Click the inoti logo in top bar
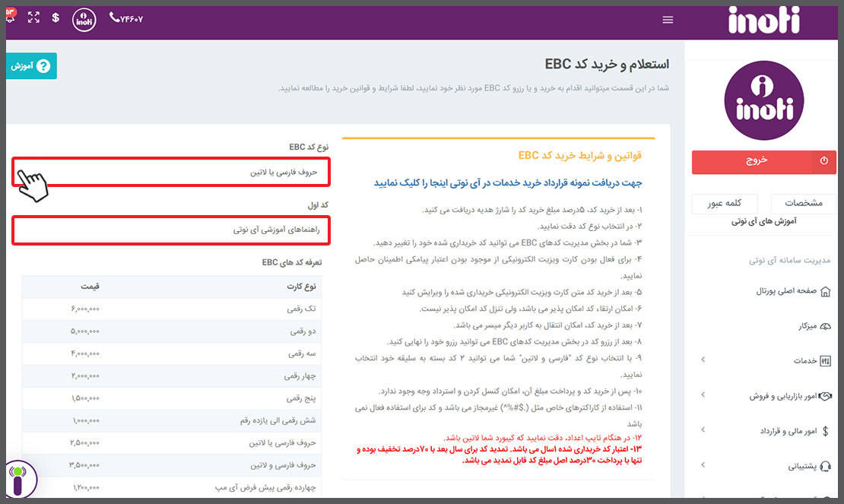The height and width of the screenshot is (504, 844). click(764, 20)
